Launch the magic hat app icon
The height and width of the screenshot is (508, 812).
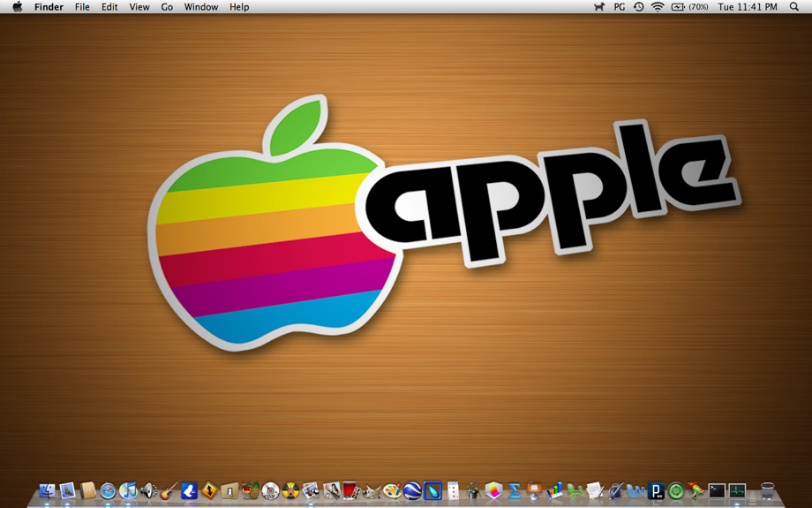click(473, 490)
